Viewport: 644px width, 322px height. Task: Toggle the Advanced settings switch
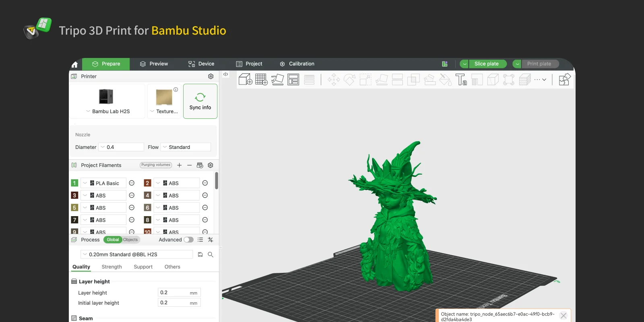pyautogui.click(x=188, y=240)
